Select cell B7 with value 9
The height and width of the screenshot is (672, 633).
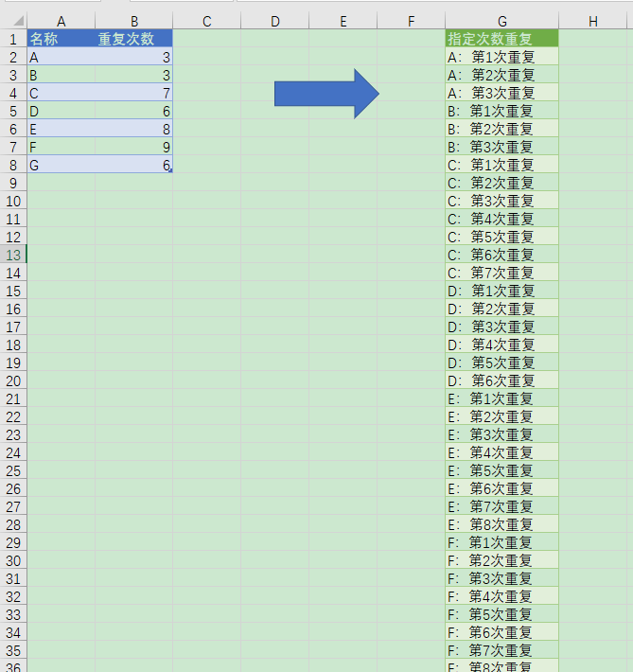(134, 147)
